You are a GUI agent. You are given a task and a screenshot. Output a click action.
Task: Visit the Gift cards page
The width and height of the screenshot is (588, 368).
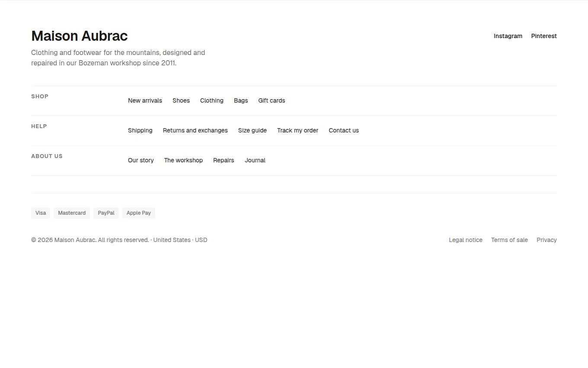(x=272, y=100)
